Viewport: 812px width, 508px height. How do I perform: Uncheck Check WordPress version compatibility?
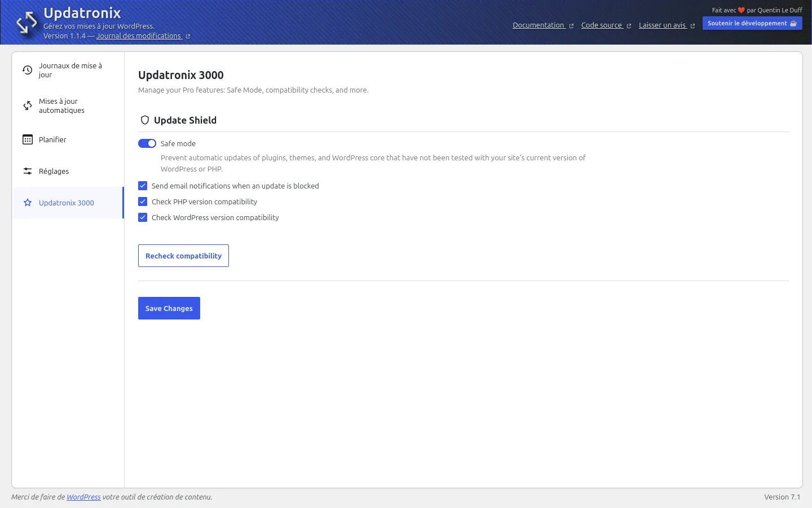coord(143,217)
